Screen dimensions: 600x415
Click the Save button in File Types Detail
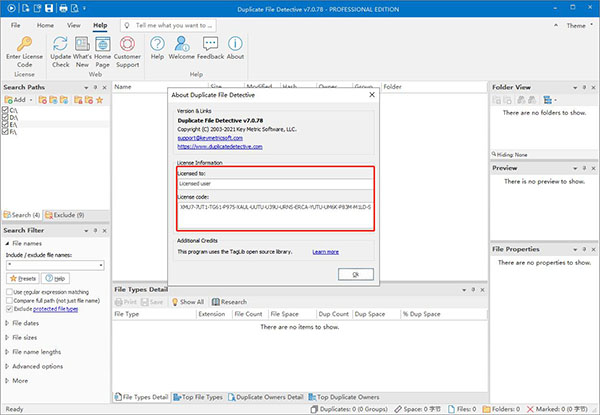tap(152, 302)
